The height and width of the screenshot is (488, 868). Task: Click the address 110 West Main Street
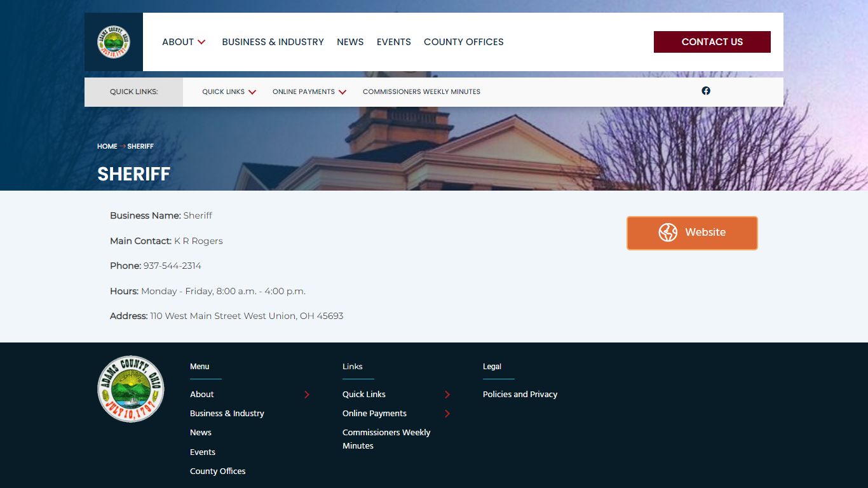[x=247, y=316]
